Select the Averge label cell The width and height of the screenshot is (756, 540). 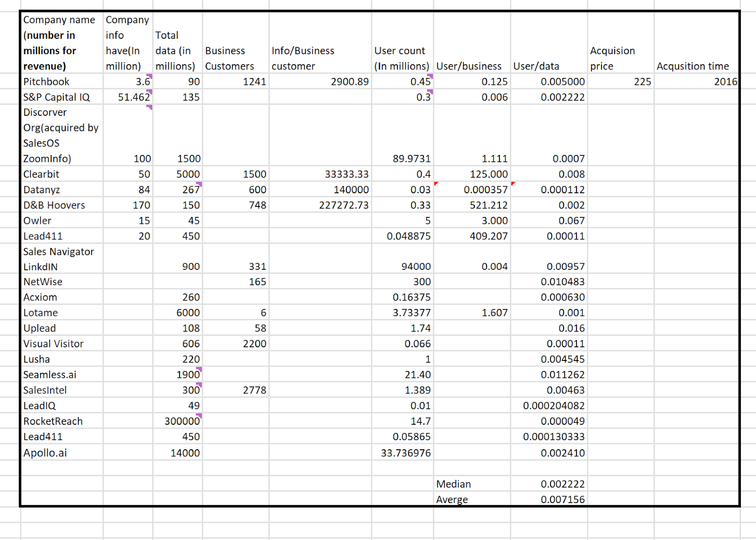[472, 499]
